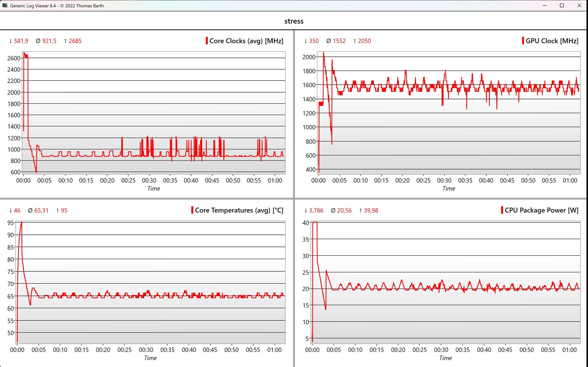
Task: Click the 00:45 marker on Core Temperatures axis
Action: 210,350
